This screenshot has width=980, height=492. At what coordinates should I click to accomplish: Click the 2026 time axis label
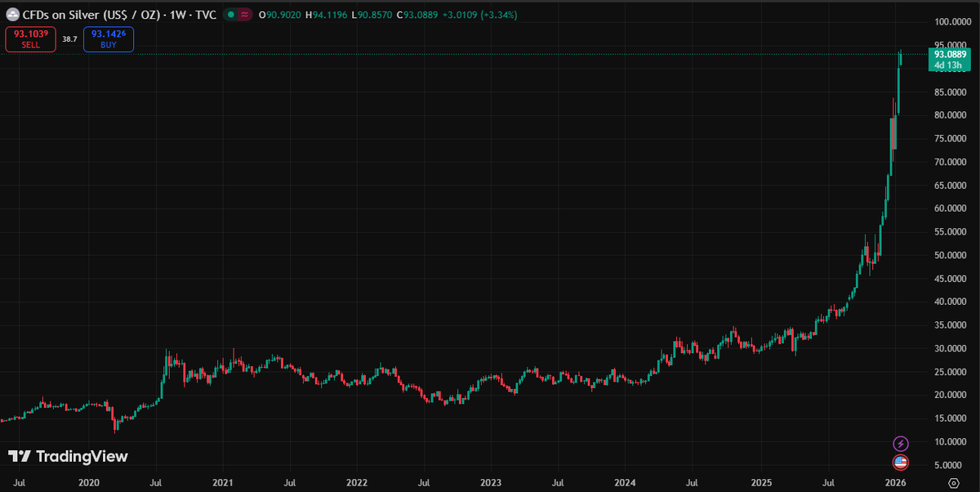coord(896,483)
